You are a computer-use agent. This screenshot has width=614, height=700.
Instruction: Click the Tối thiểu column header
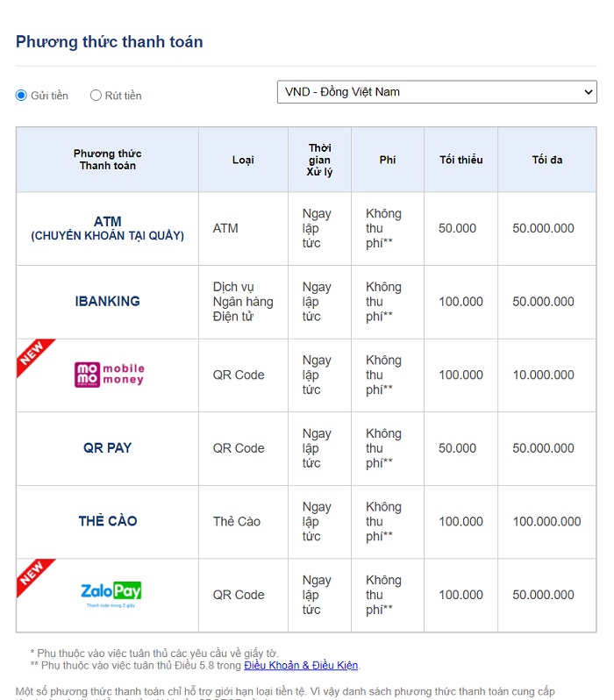(460, 160)
